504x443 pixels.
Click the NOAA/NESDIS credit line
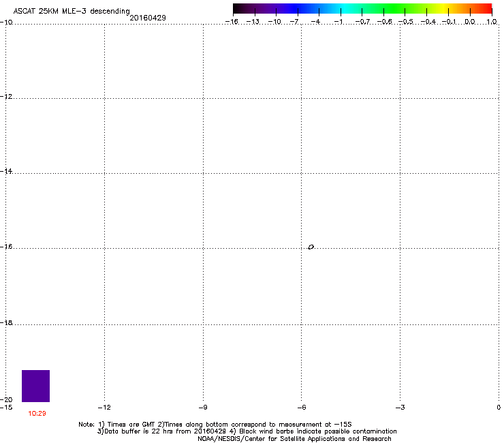294,439
